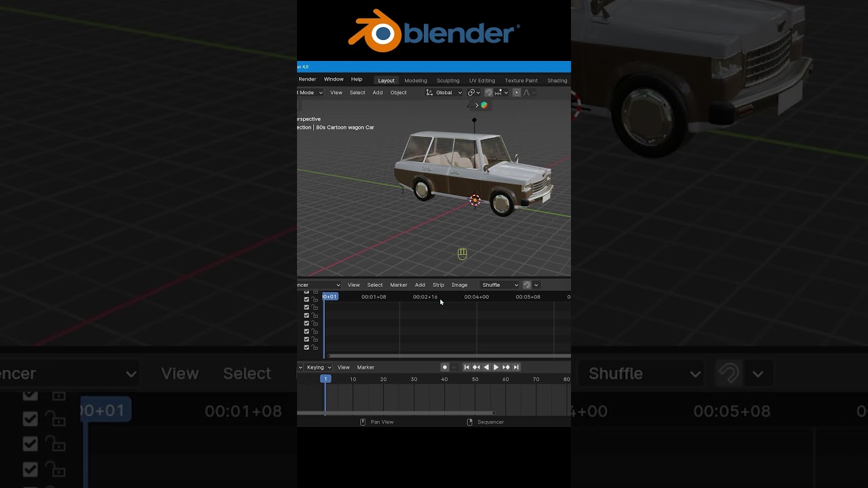Image resolution: width=868 pixels, height=488 pixels.
Task: Toggle the auto keying record button
Action: 445,367
